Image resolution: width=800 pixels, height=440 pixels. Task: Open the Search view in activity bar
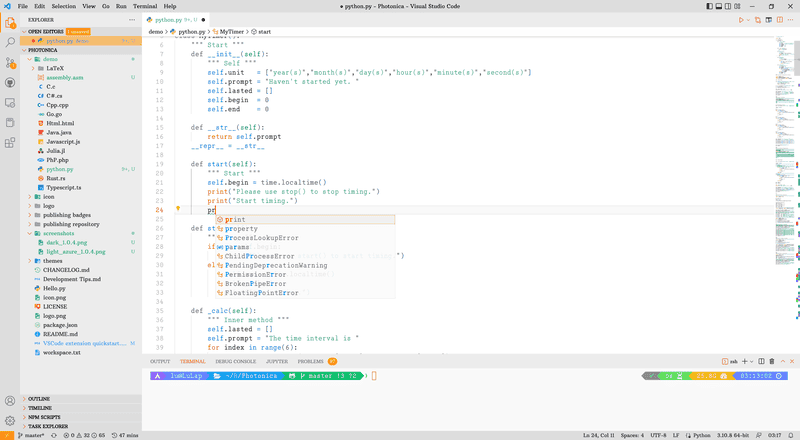[x=10, y=42]
